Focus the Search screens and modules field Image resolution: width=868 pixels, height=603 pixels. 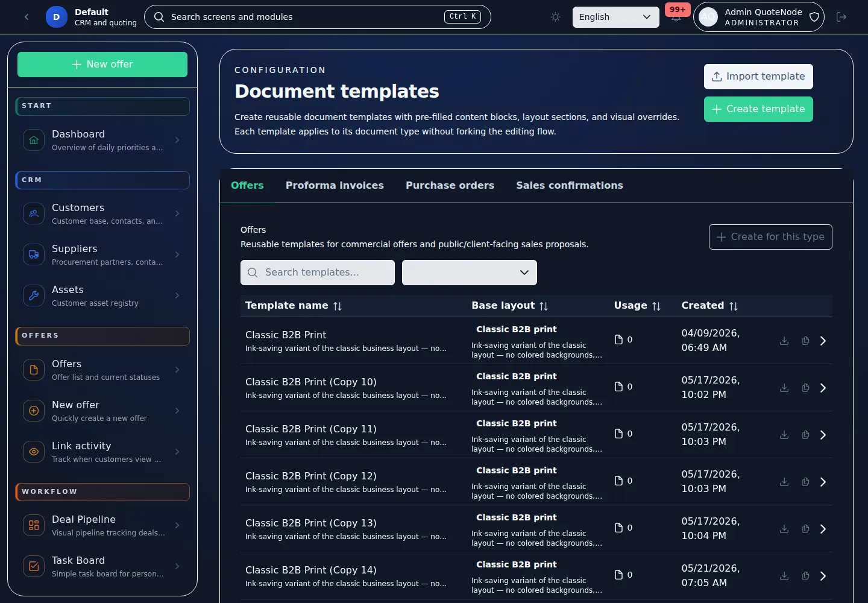(x=318, y=17)
